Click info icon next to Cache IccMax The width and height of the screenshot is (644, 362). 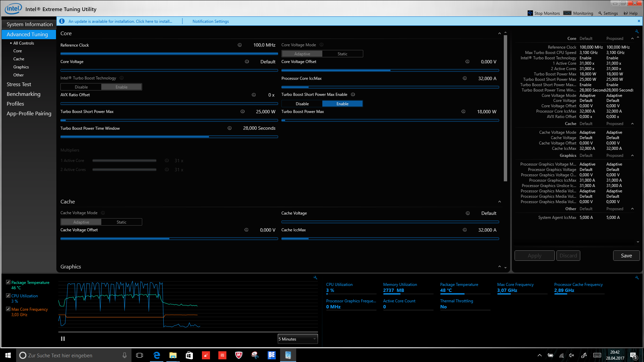click(x=465, y=230)
